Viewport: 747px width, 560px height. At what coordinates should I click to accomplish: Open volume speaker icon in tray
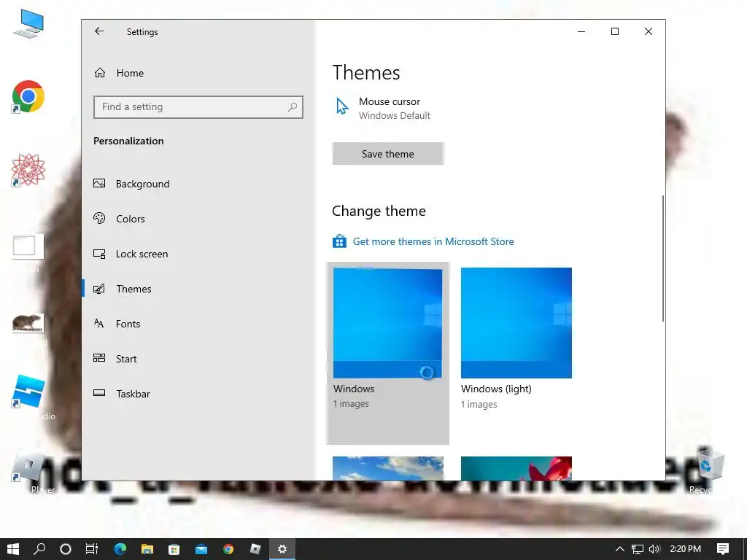click(654, 549)
